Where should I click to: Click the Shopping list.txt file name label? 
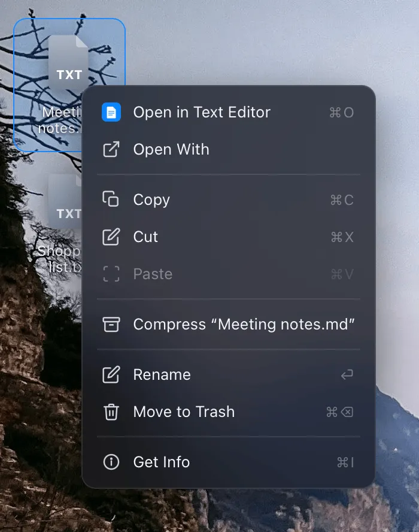click(x=59, y=259)
